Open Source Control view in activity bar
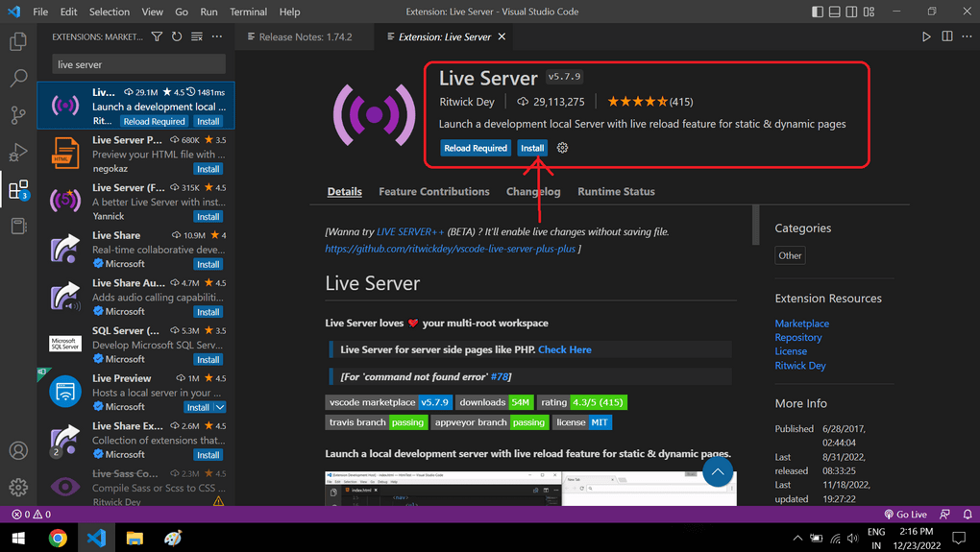 tap(18, 115)
